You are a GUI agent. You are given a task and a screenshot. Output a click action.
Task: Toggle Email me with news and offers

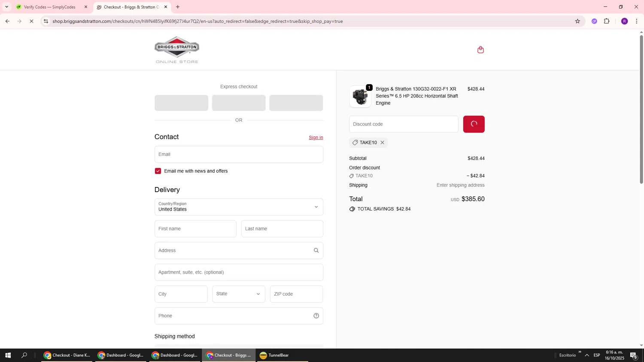158,171
